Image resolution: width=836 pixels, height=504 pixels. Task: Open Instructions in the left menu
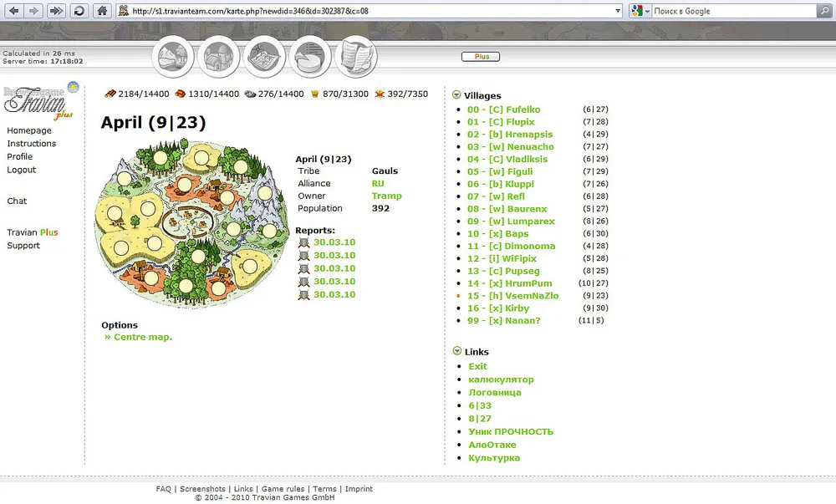(32, 143)
